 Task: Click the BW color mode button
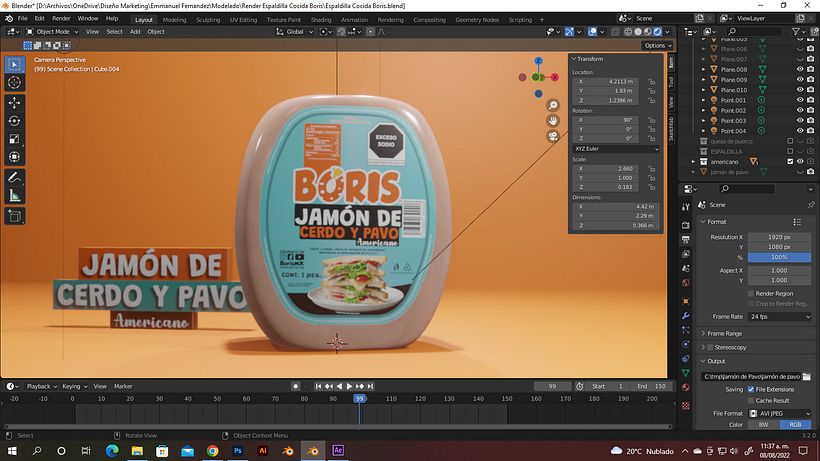(x=763, y=424)
